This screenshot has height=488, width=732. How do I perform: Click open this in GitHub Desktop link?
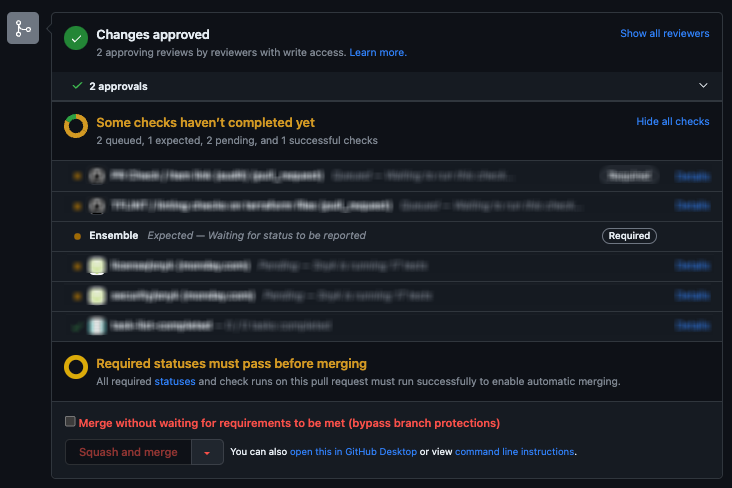[x=352, y=452]
